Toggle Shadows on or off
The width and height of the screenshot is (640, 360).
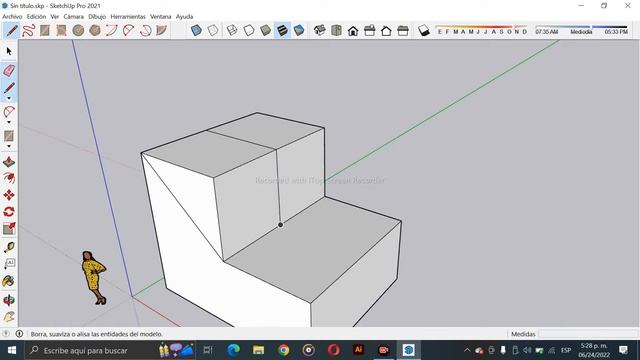click(x=424, y=31)
